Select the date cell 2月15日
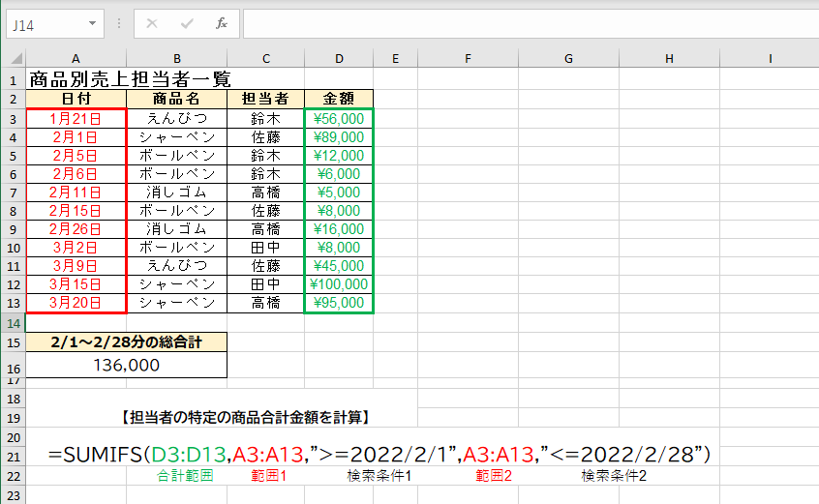Screen dimensions: 819x504 pos(76,210)
